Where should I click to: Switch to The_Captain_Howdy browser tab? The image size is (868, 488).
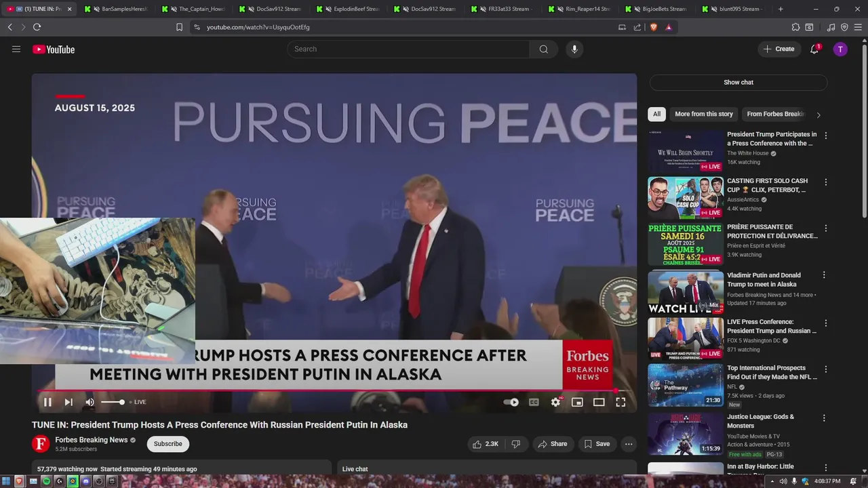(x=193, y=9)
